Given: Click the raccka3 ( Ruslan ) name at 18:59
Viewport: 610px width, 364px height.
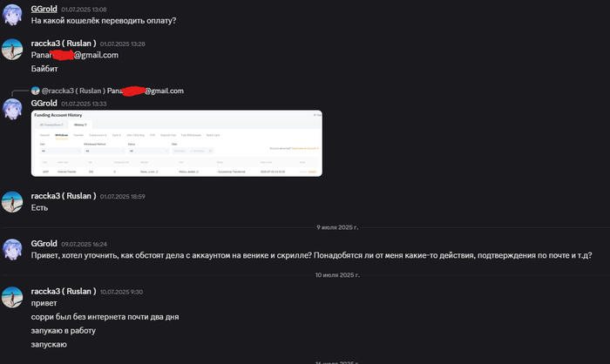Looking at the screenshot, I should coord(64,196).
